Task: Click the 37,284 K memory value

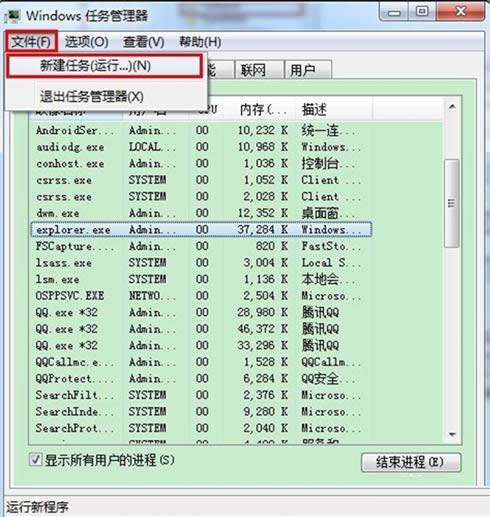Action: pos(263,230)
